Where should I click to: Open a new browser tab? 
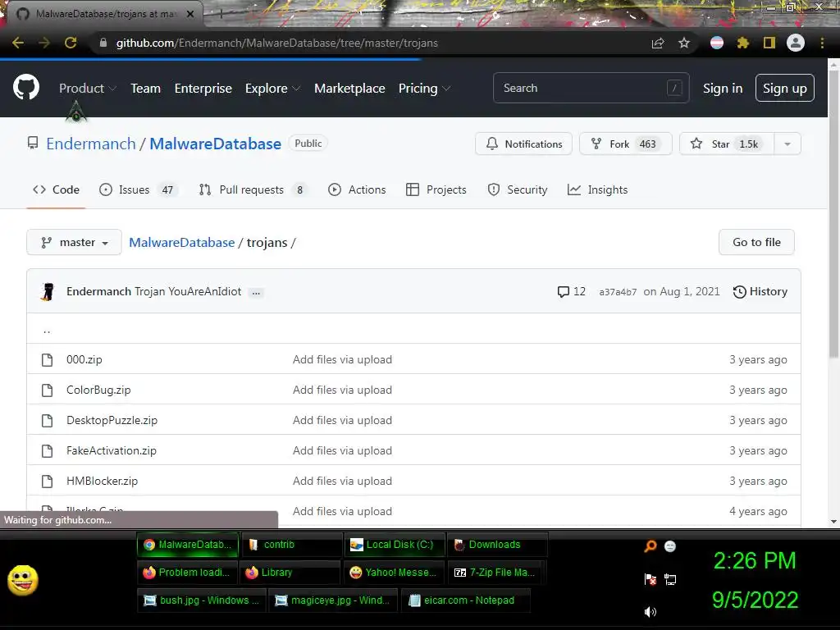221,14
